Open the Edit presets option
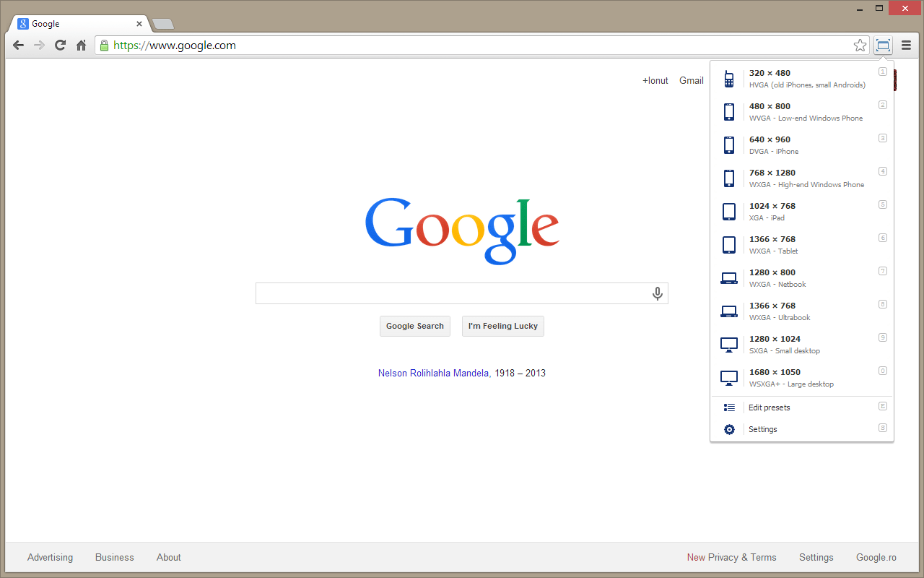Viewport: 924px width, 578px height. click(769, 407)
